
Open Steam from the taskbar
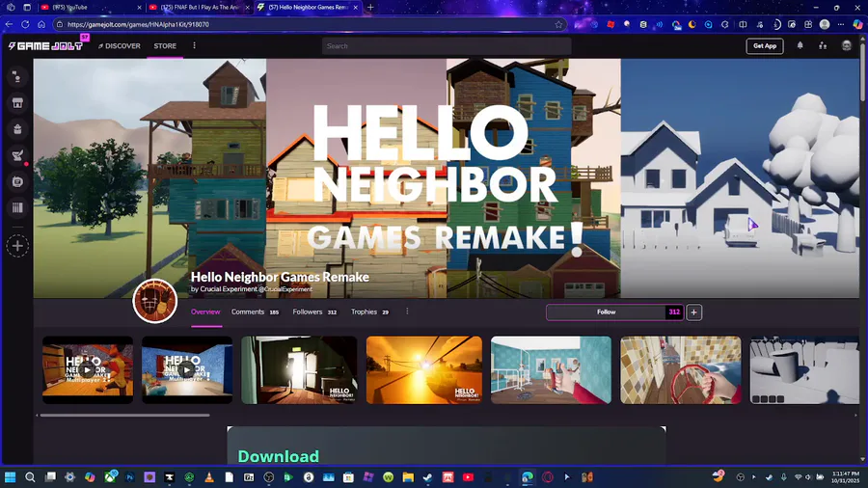(x=428, y=477)
